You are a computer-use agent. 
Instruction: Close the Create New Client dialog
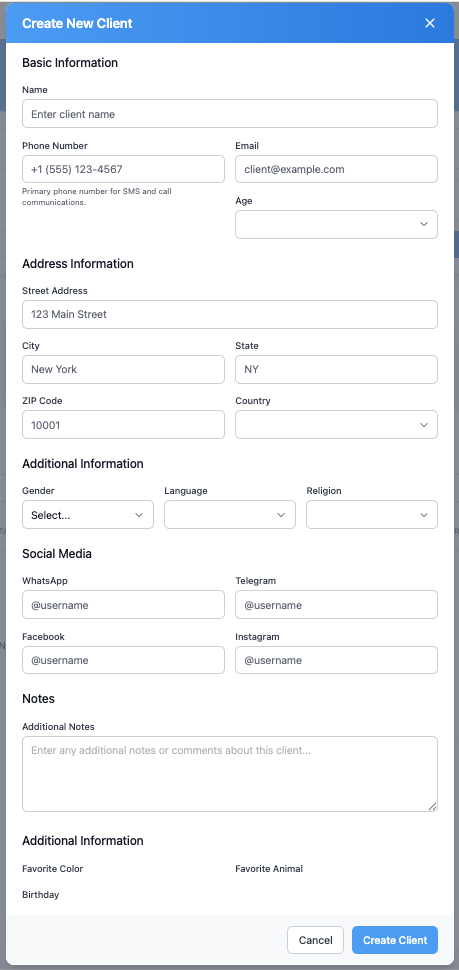(x=430, y=24)
